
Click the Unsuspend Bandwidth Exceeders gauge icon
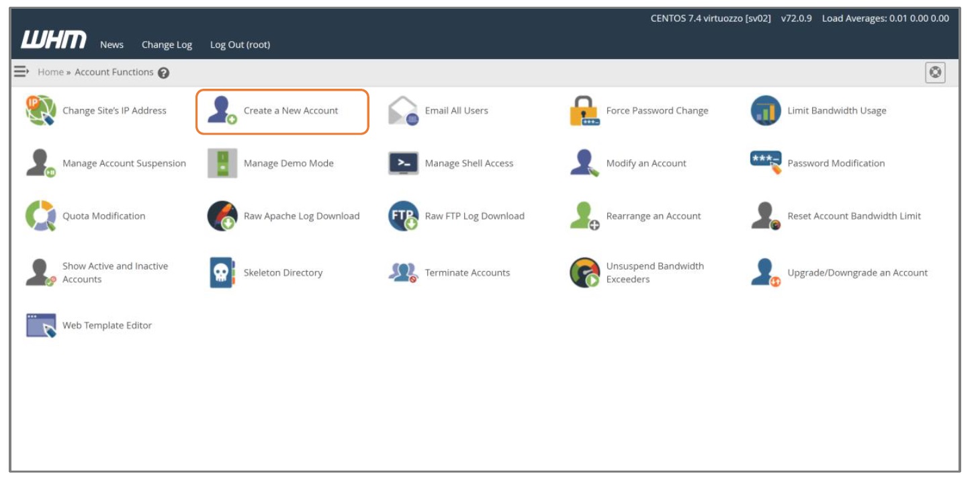point(584,273)
